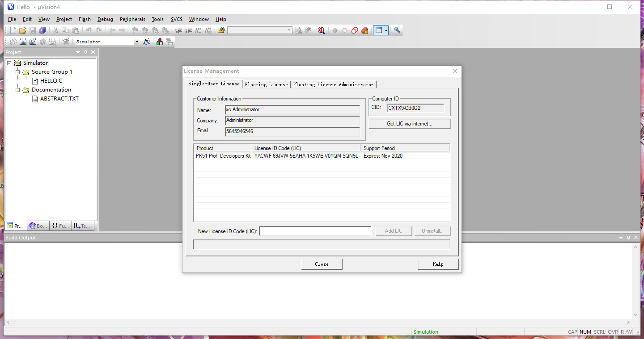Click the Cut scissors icon
644x339 pixels.
[x=56, y=30]
